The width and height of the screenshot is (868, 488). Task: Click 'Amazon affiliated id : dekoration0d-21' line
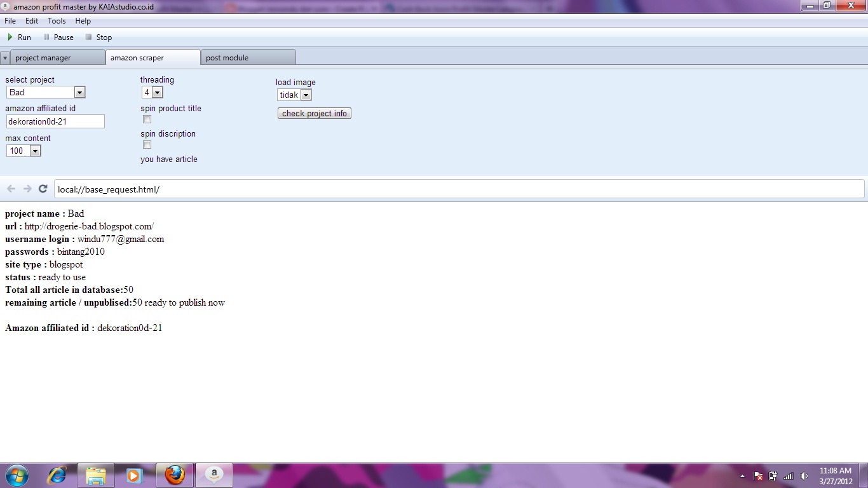[x=84, y=328]
